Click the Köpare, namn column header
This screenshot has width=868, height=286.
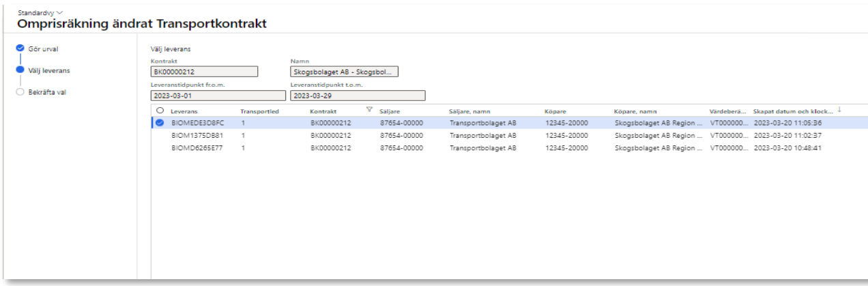click(635, 111)
